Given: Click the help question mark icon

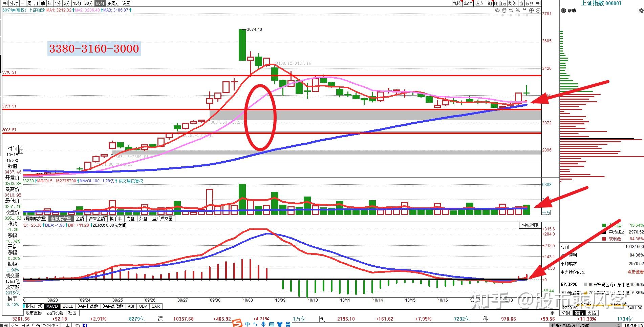Looking at the screenshot, I should tap(564, 11).
